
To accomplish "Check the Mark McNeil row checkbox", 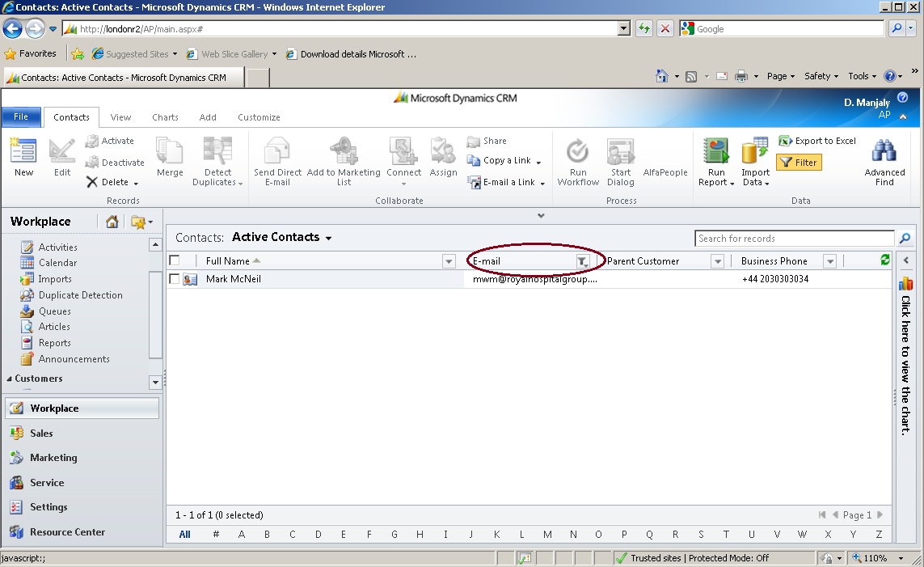I will pyautogui.click(x=175, y=279).
